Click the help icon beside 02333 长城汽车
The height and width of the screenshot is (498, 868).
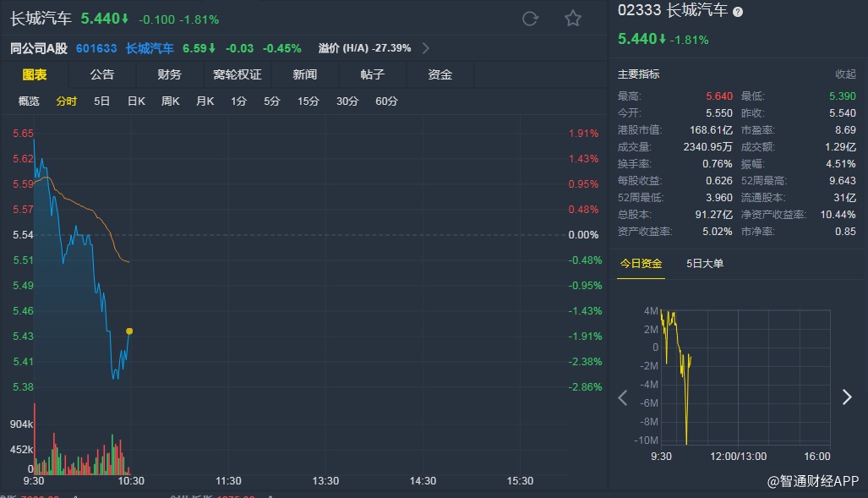pyautogui.click(x=738, y=12)
